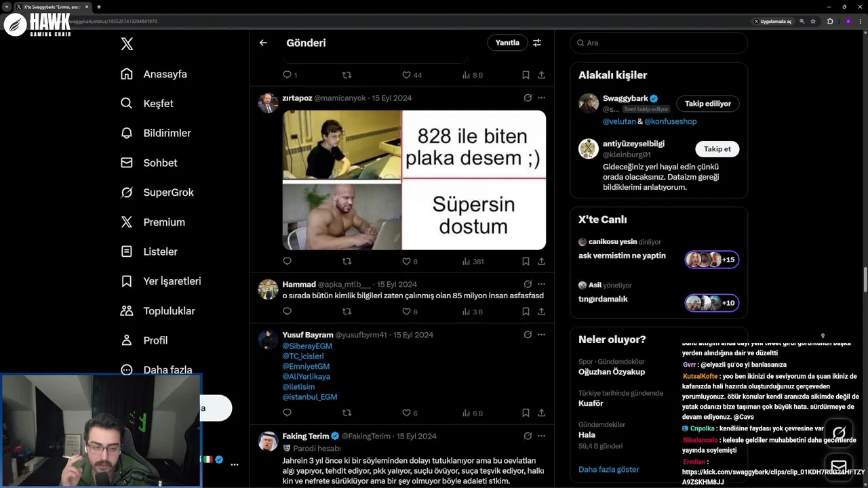Repost Yusuf Bayram's post
This screenshot has width=868, height=488.
(347, 413)
